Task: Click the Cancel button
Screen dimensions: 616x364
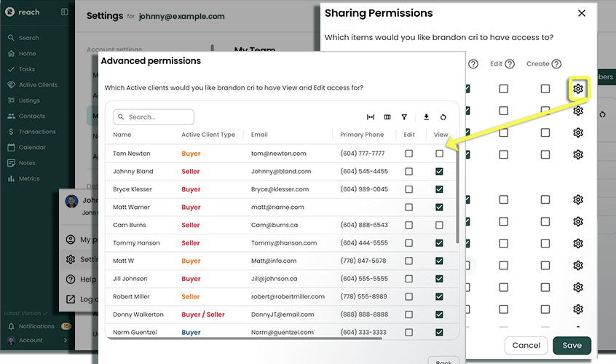Action: (x=526, y=345)
